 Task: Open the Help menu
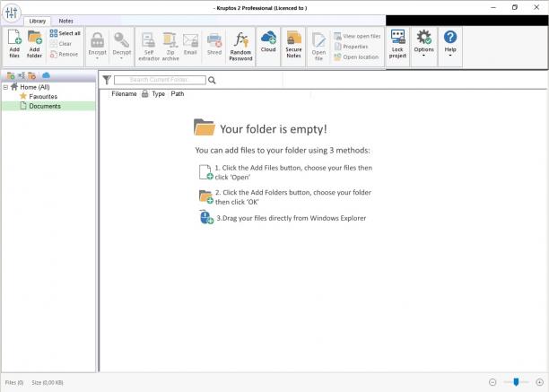(450, 43)
